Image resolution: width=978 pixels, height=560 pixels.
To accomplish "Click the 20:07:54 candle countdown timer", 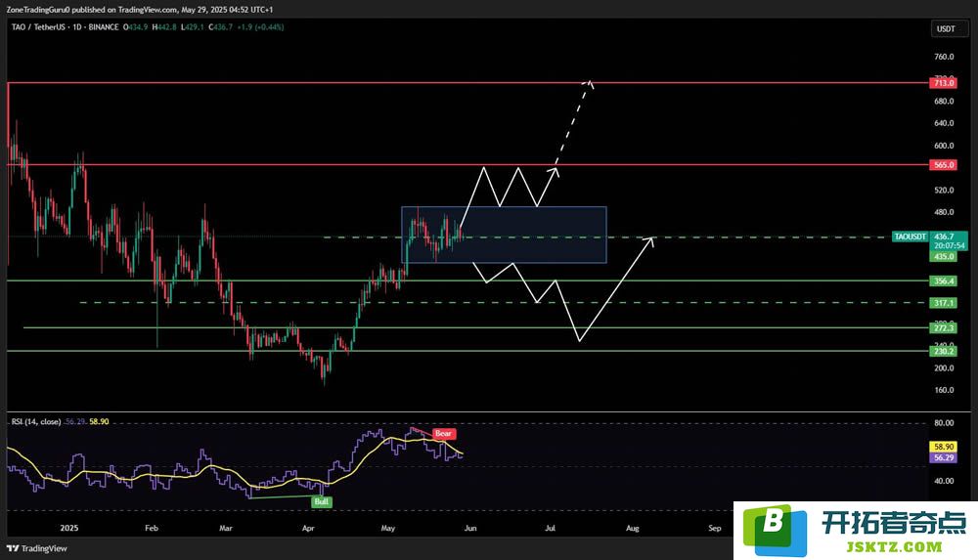I will click(x=949, y=245).
